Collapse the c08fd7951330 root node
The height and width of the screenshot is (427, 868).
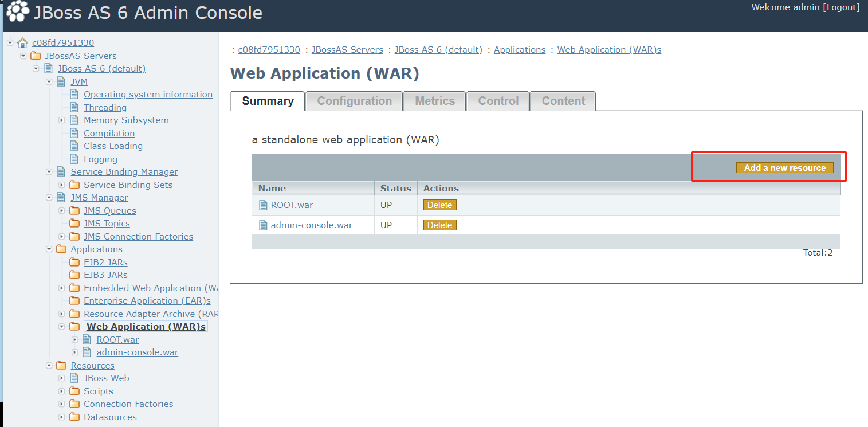coord(10,43)
